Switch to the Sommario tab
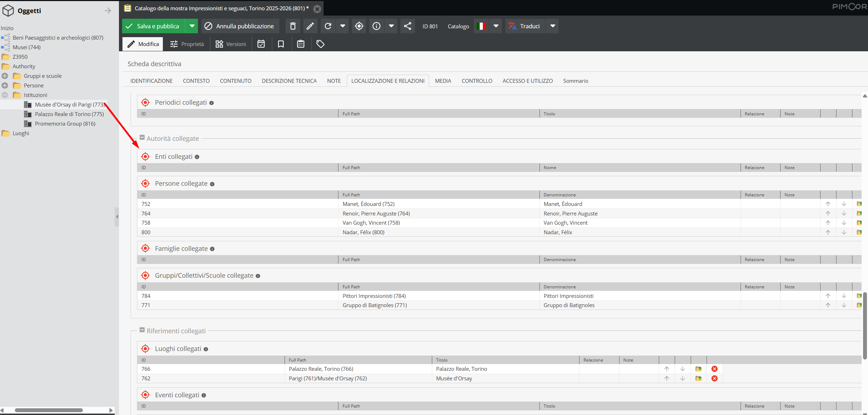The image size is (868, 415). click(x=576, y=81)
